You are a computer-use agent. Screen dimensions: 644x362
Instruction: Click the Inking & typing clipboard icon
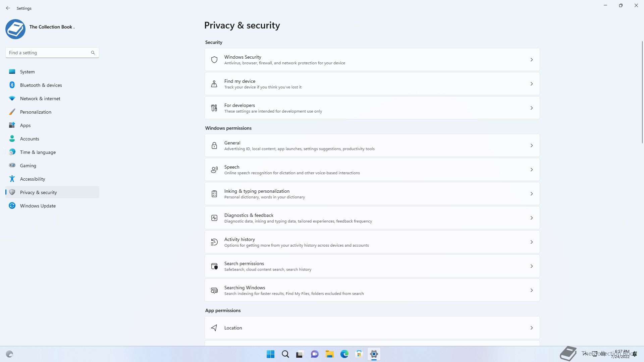[214, 194]
